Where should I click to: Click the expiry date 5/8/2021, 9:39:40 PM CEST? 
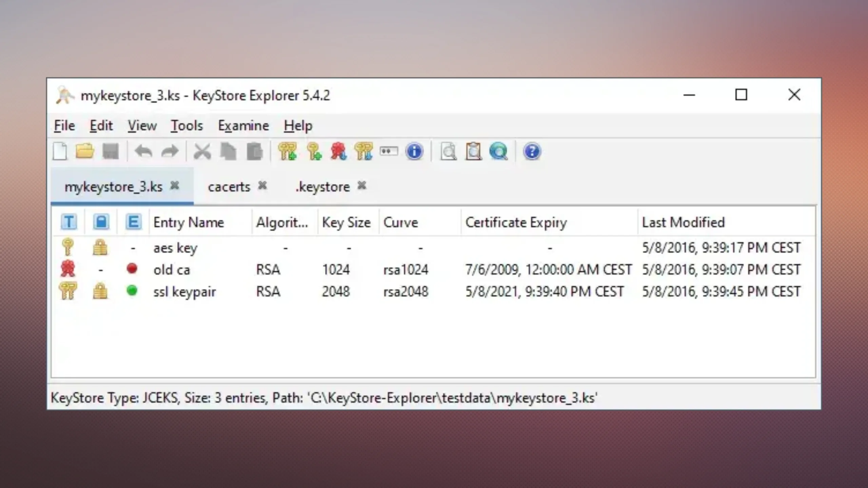(545, 292)
